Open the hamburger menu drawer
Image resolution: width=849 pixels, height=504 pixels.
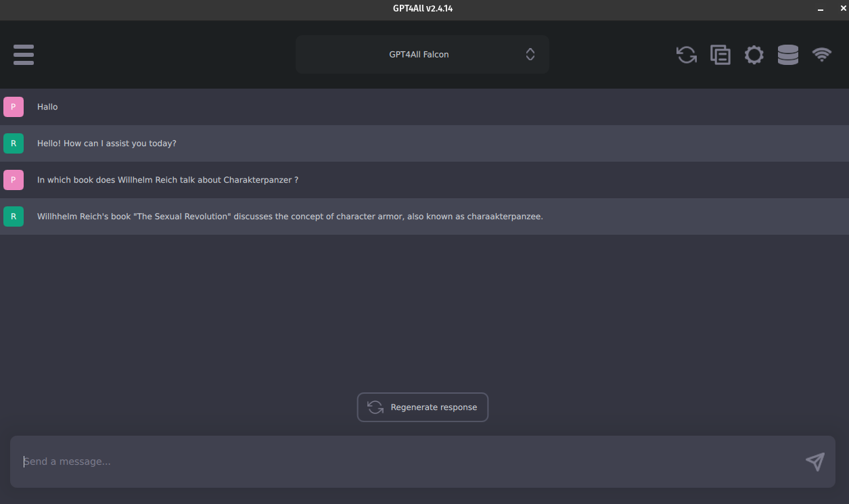(24, 55)
